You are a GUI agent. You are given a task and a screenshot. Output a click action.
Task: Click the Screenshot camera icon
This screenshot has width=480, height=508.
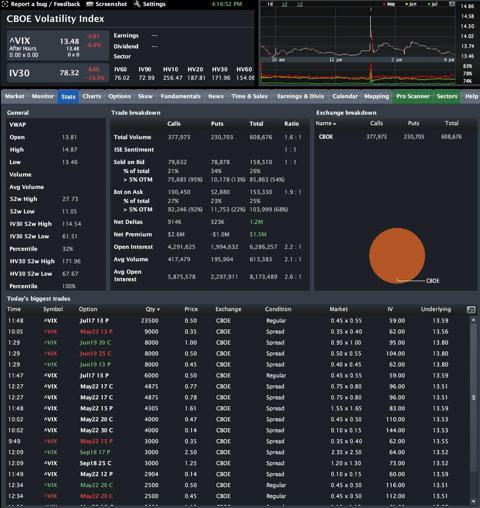pyautogui.click(x=89, y=4)
